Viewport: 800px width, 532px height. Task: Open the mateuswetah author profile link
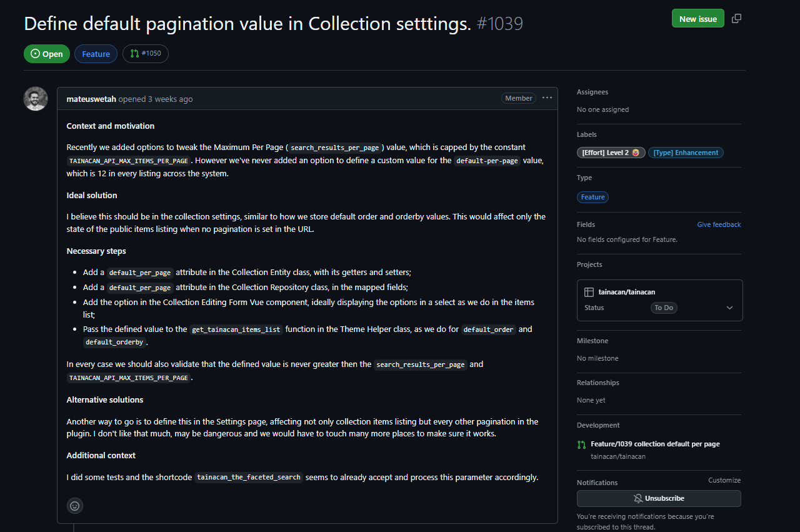91,99
